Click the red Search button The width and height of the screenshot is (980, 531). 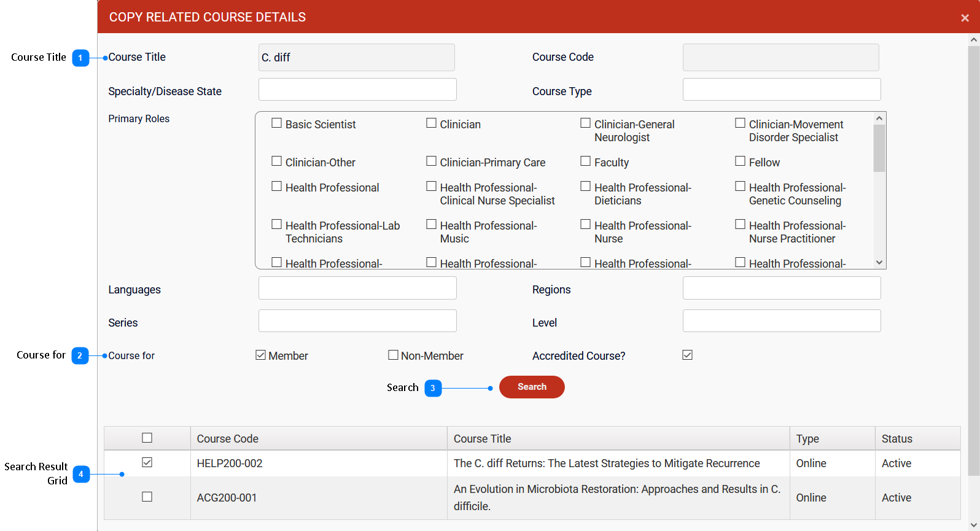tap(532, 387)
